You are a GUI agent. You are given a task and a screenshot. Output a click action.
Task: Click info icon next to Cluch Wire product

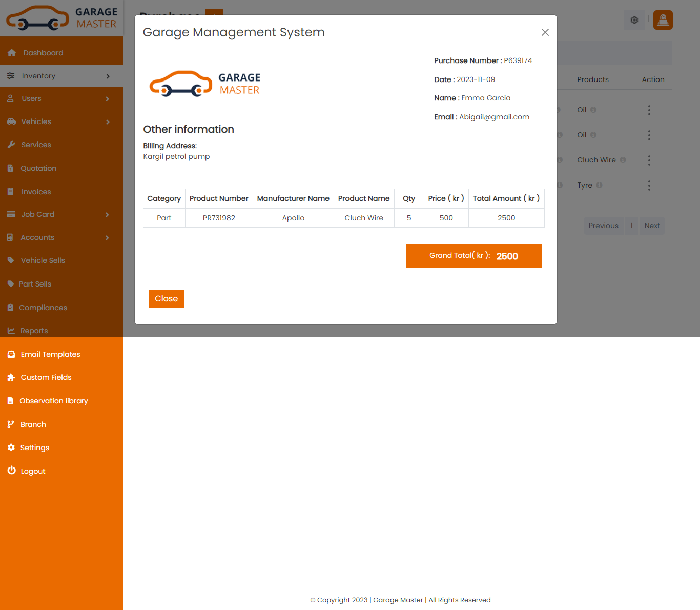623,160
